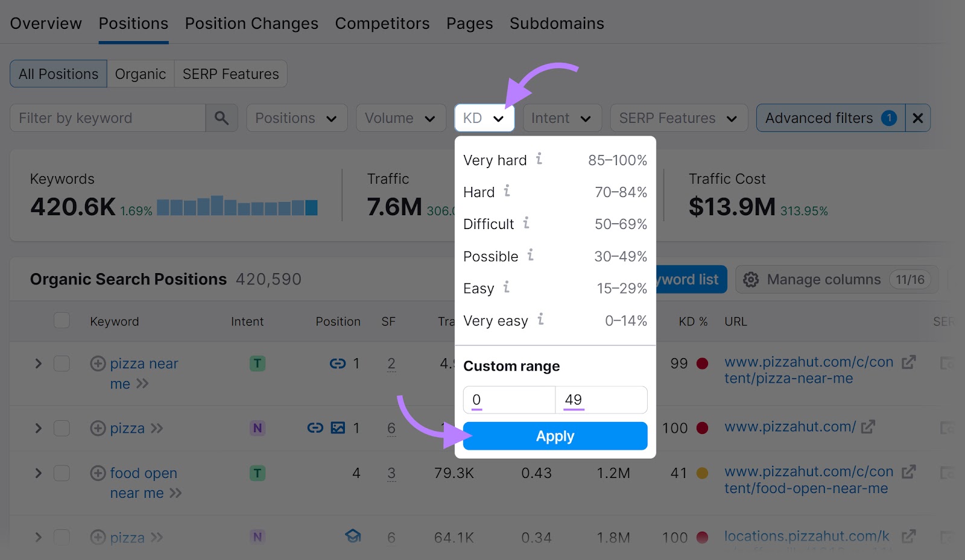Viewport: 965px width, 560px height.
Task: Clear advanced filters with X icon
Action: (917, 118)
